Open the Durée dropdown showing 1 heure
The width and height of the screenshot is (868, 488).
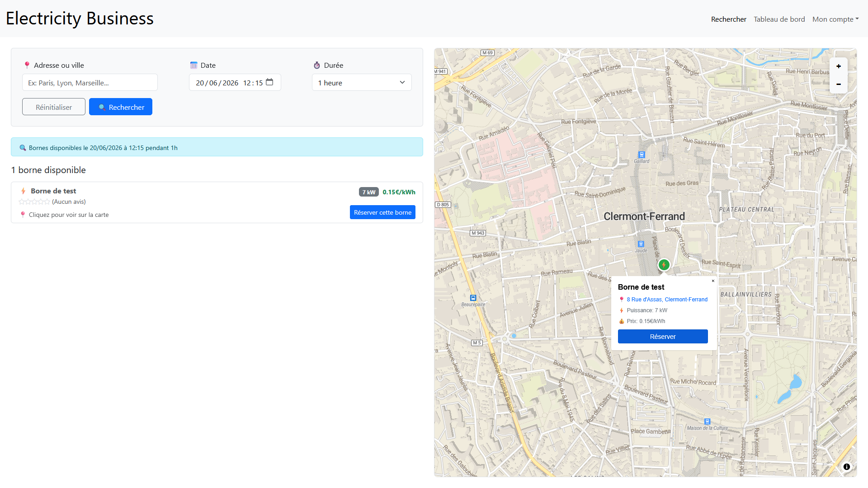361,82
